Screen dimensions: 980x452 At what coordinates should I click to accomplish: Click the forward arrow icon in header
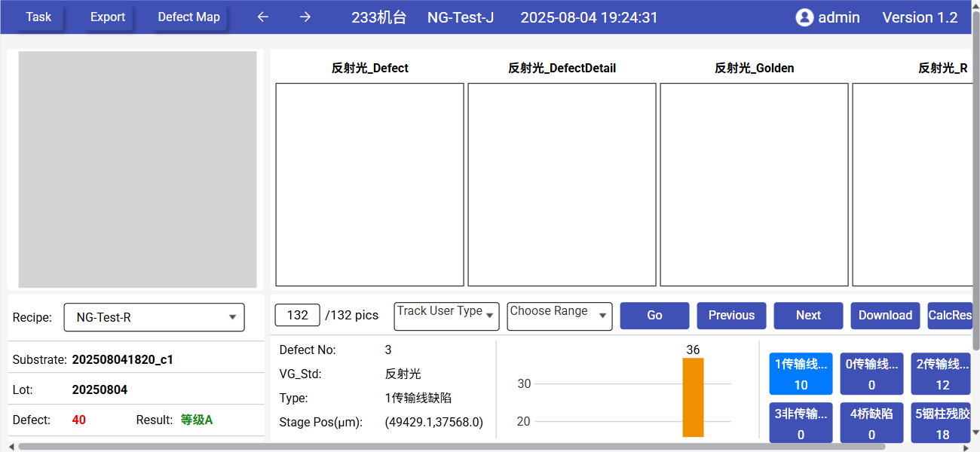coord(305,17)
